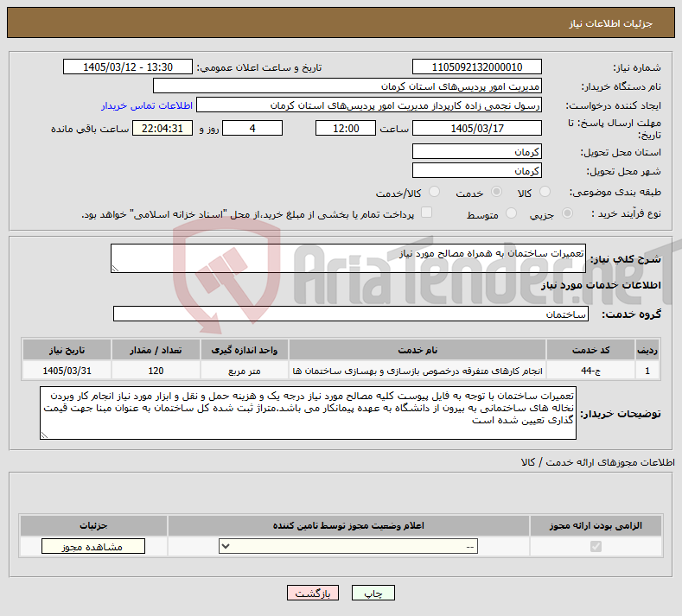
Task: Click the need date cell 1405/03/31
Action: [67, 371]
